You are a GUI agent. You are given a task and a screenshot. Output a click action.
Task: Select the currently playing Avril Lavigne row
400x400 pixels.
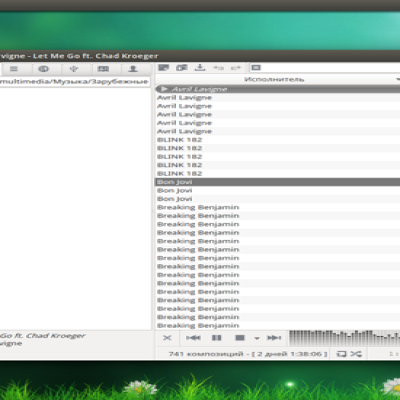click(278, 89)
